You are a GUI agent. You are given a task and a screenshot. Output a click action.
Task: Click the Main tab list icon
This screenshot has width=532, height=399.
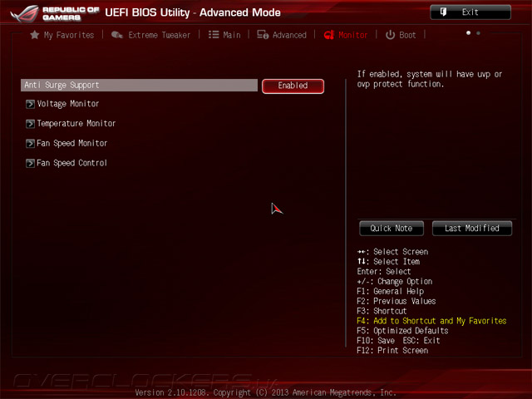(214, 35)
